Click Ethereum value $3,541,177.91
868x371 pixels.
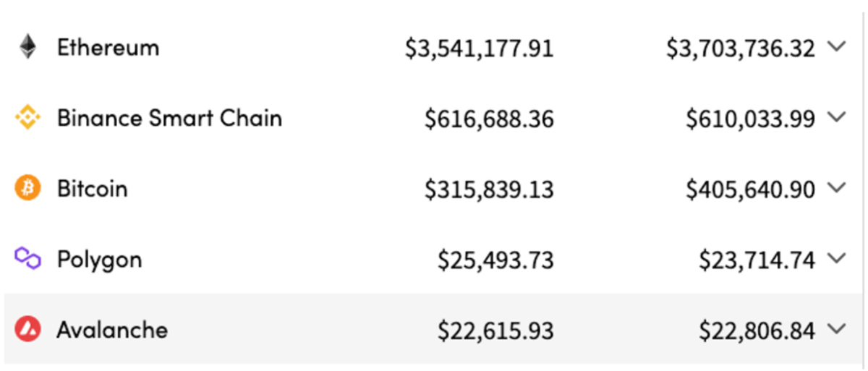pyautogui.click(x=479, y=49)
